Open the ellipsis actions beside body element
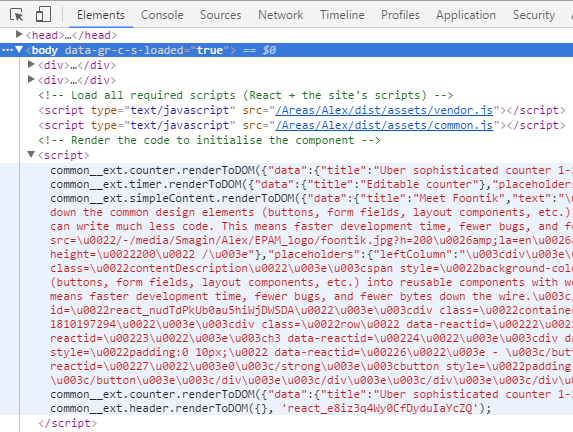The image size is (573, 432). [x=7, y=50]
